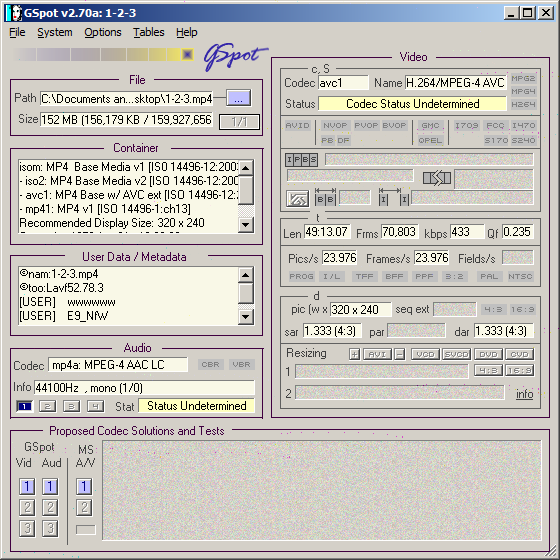Click the IPBS frame type icon
The height and width of the screenshot is (560, 560).
point(301,160)
